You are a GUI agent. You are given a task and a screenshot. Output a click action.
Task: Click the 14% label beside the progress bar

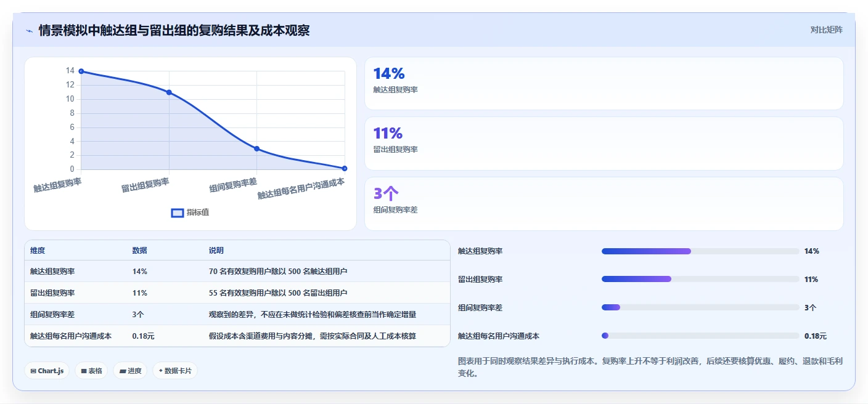click(812, 251)
